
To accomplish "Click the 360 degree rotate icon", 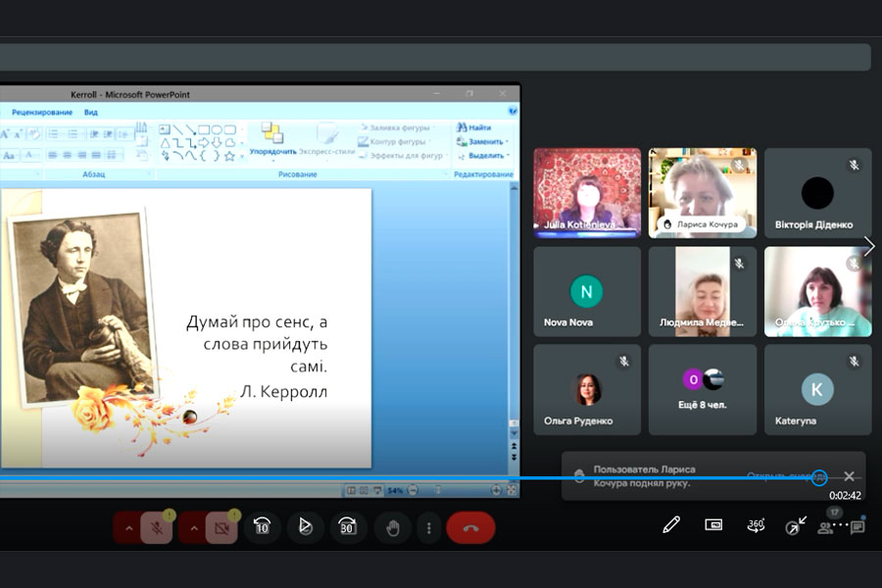I will pyautogui.click(x=756, y=525).
